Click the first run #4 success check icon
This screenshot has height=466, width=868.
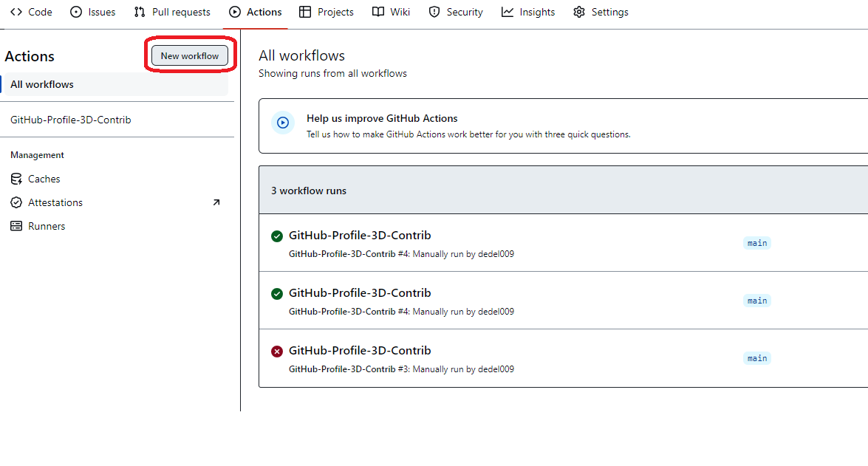(277, 236)
